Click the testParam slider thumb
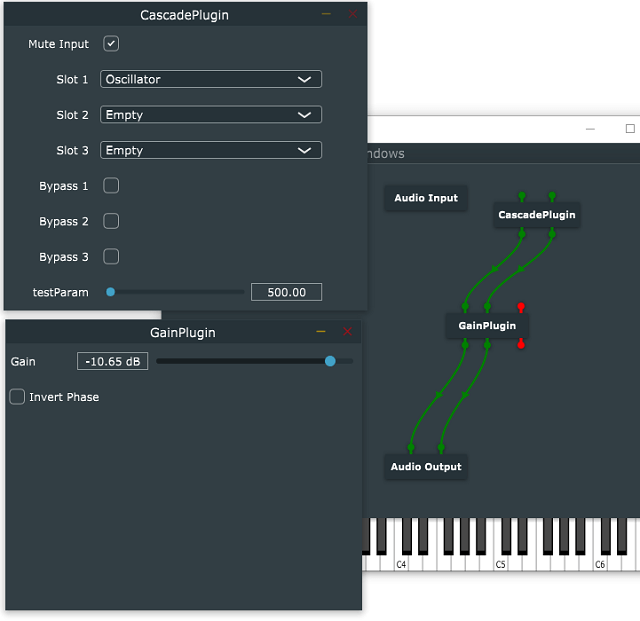Screen dimensions: 640x621 (111, 292)
